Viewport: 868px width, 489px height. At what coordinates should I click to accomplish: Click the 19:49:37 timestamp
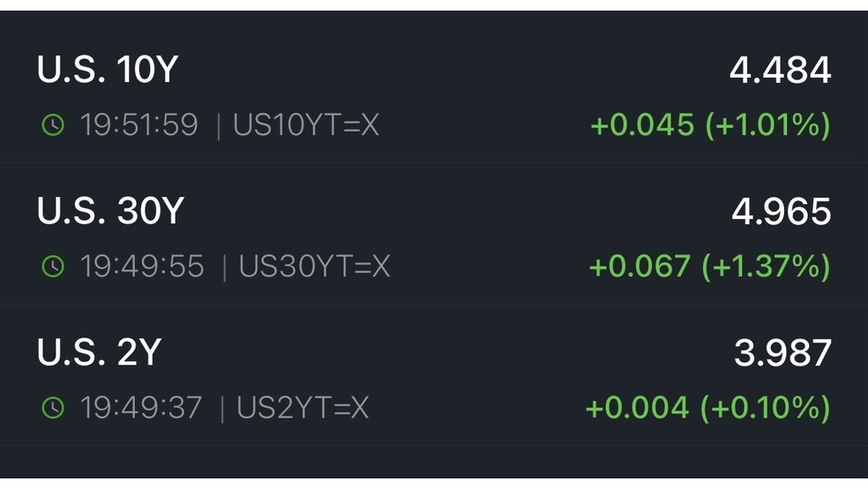coord(141,408)
